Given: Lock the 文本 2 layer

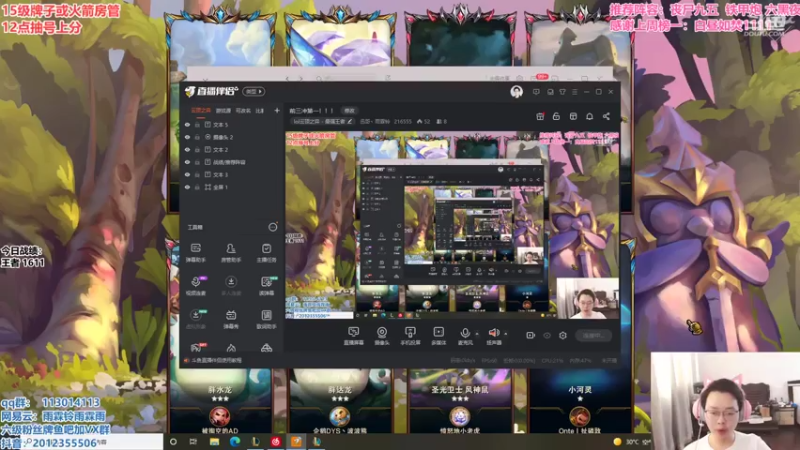Looking at the screenshot, I should tap(197, 150).
